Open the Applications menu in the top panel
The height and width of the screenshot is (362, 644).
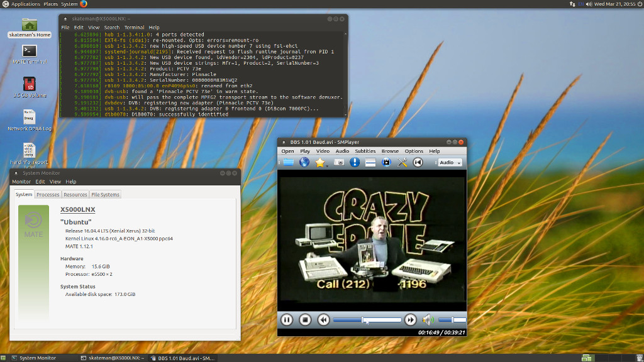click(25, 4)
